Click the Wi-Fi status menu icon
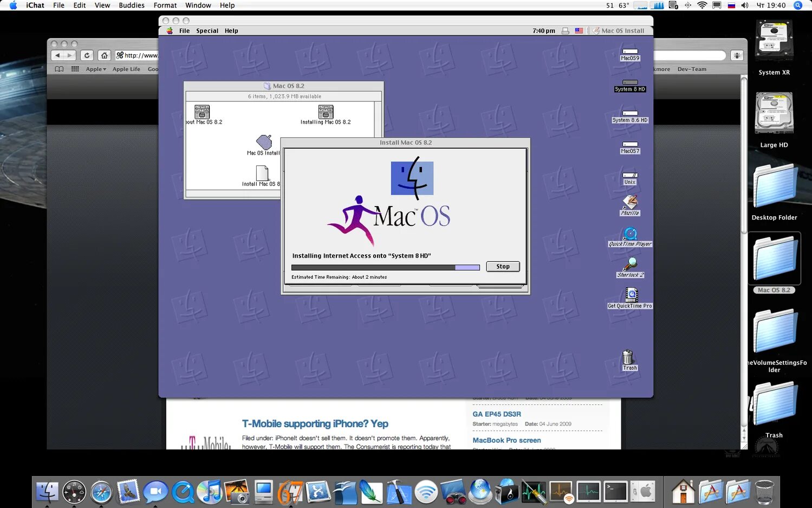 pyautogui.click(x=702, y=5)
